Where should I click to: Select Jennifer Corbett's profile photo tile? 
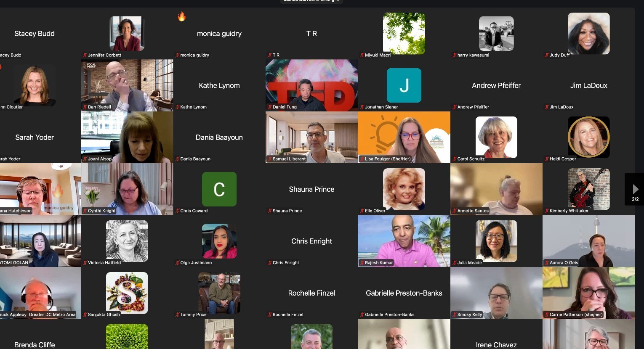(x=127, y=33)
